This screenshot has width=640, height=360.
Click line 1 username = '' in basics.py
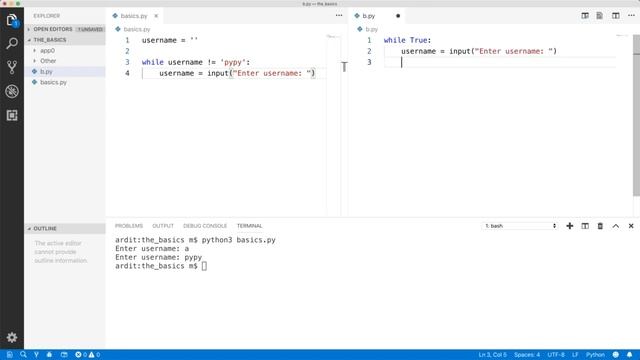pos(170,40)
